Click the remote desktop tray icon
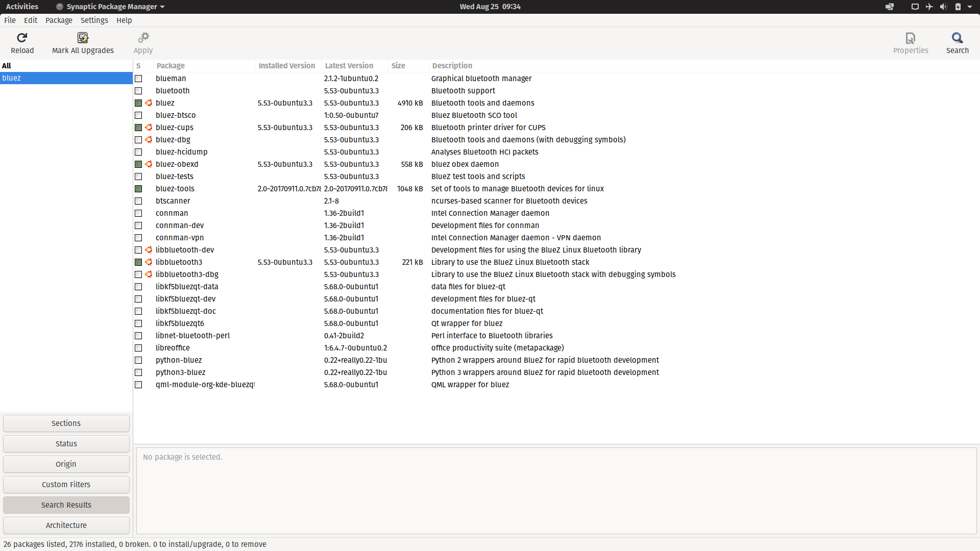The height and width of the screenshot is (551, 980). 890,7
